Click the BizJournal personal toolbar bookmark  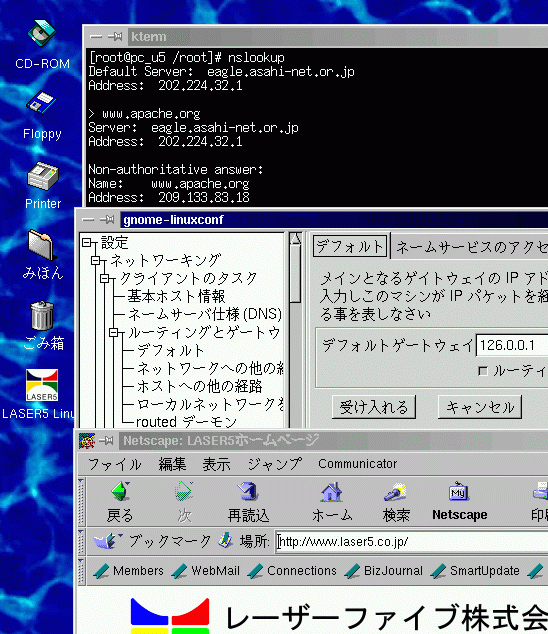pyautogui.click(x=384, y=571)
